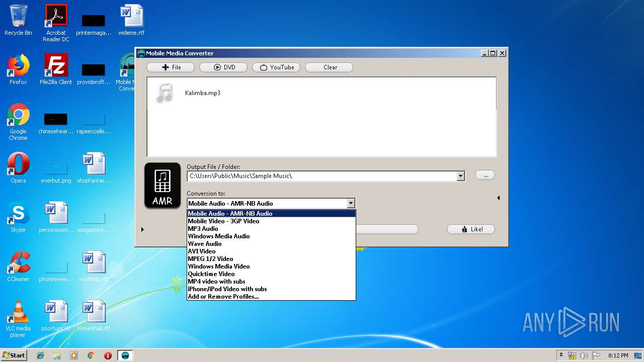Open Chrome from the taskbar
The width and height of the screenshot is (644, 362).
point(91,355)
